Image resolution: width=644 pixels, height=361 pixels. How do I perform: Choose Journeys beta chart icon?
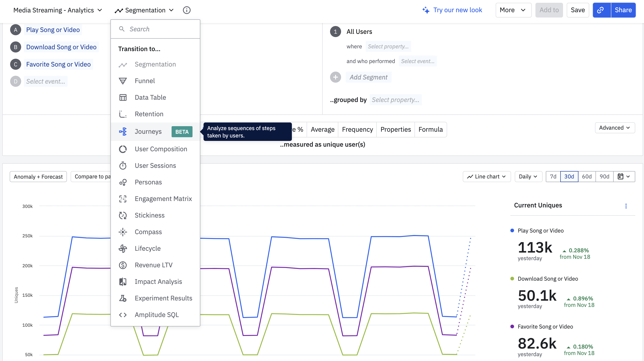(123, 132)
